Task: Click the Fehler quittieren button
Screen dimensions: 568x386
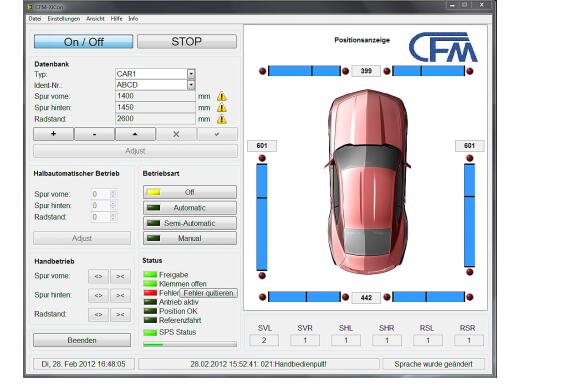Action: (209, 293)
